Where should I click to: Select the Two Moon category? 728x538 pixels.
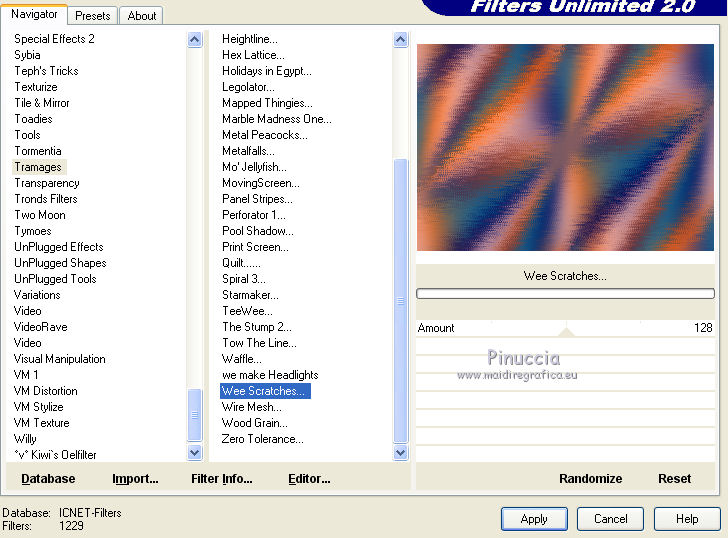pyautogui.click(x=40, y=215)
